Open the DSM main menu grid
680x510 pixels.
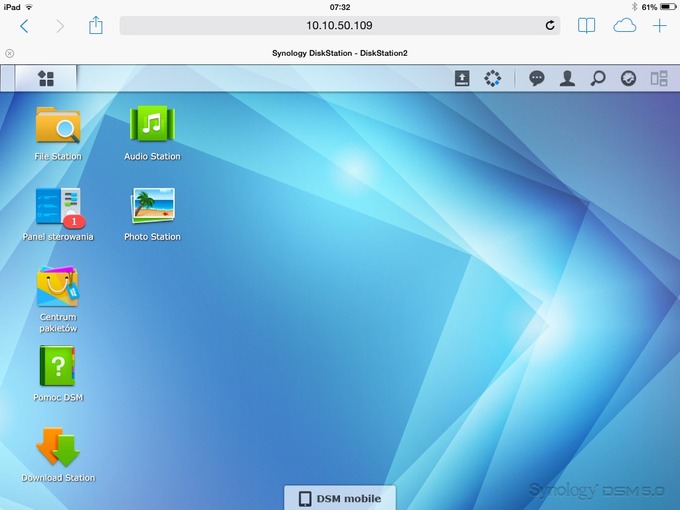[46, 78]
